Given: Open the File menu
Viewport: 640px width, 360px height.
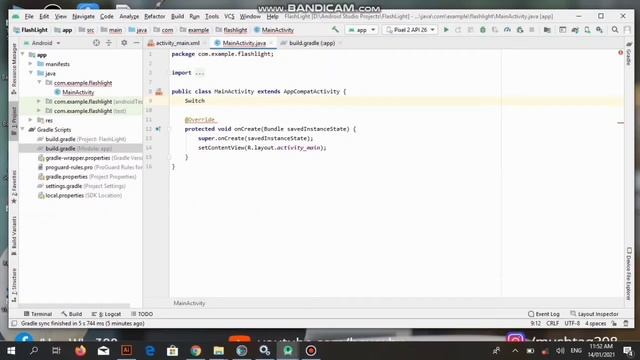Looking at the screenshot, I should (x=29, y=16).
